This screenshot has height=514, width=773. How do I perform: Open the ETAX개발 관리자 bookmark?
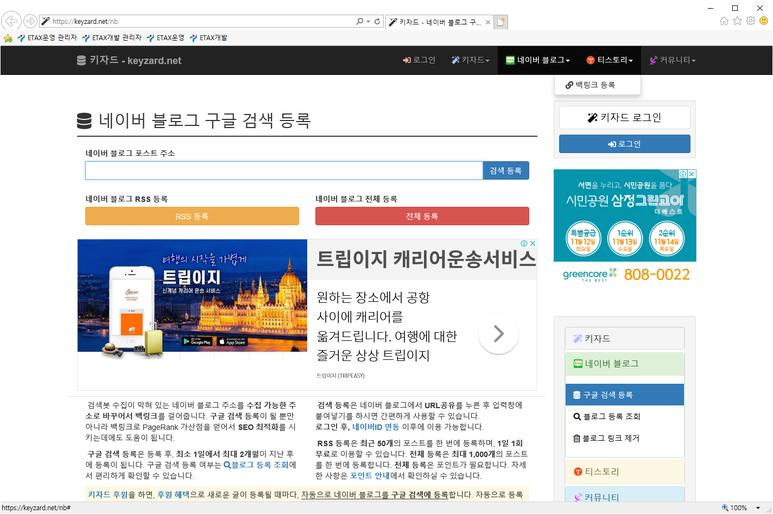click(112, 37)
